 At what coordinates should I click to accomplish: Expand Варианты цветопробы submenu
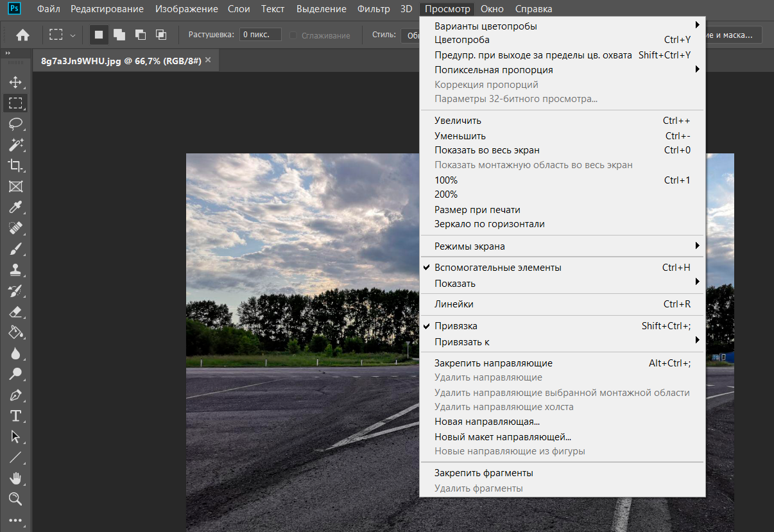click(x=486, y=26)
